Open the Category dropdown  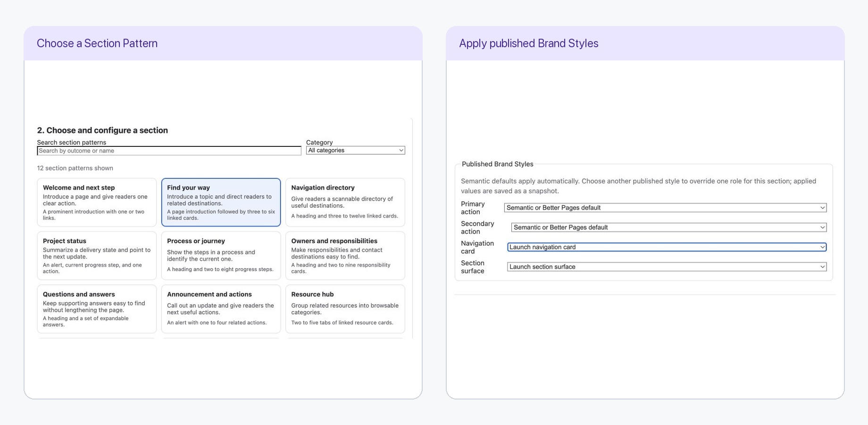click(x=355, y=150)
